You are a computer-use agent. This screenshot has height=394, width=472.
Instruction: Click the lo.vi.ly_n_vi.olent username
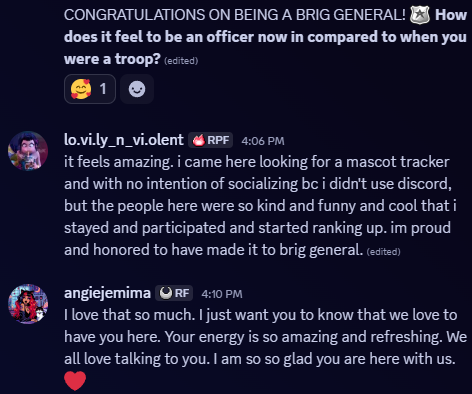coord(124,140)
